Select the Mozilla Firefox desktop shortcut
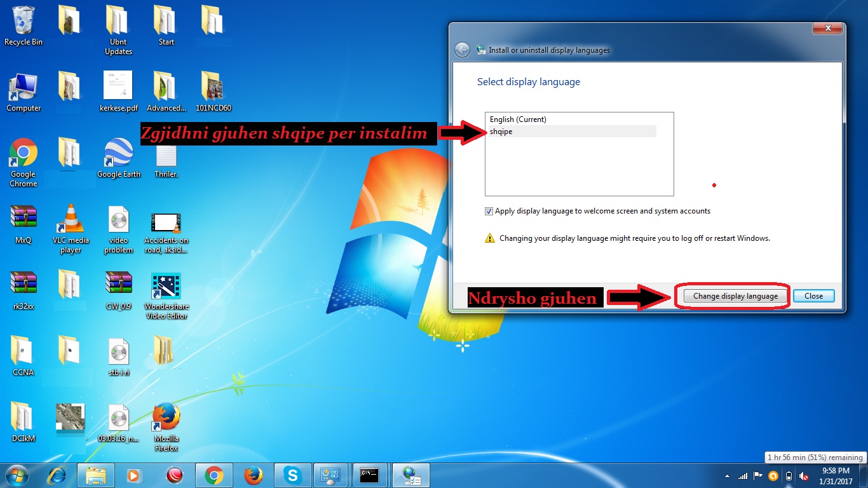Viewport: 868px width, 488px height. click(166, 427)
